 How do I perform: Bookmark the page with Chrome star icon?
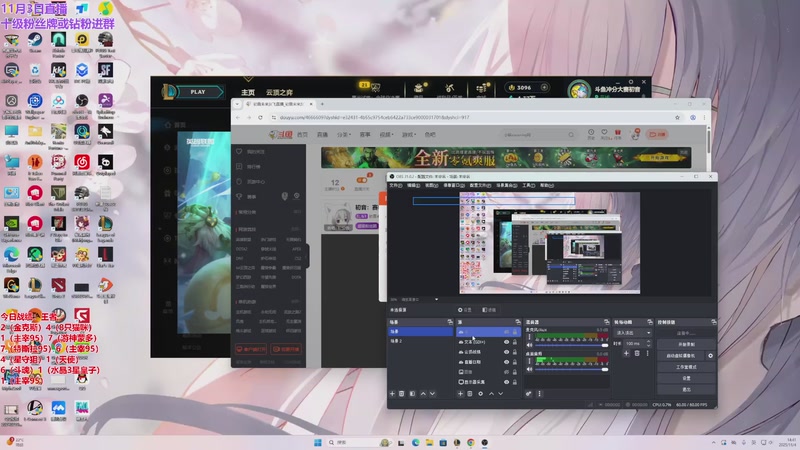[x=678, y=117]
